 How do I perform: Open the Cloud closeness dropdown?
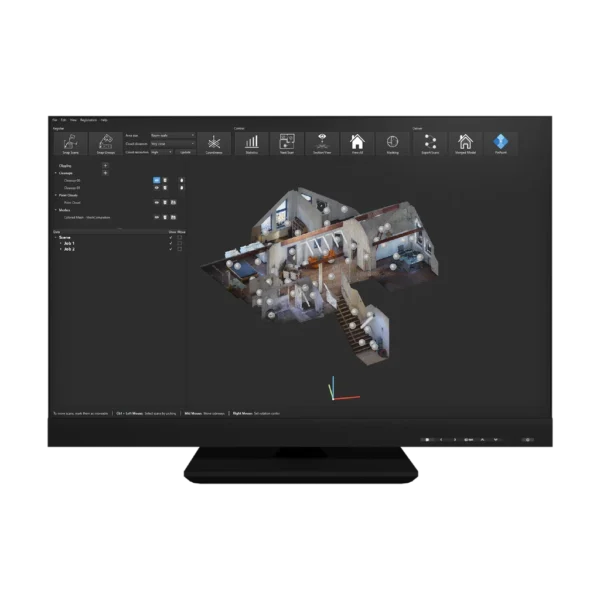click(x=173, y=144)
